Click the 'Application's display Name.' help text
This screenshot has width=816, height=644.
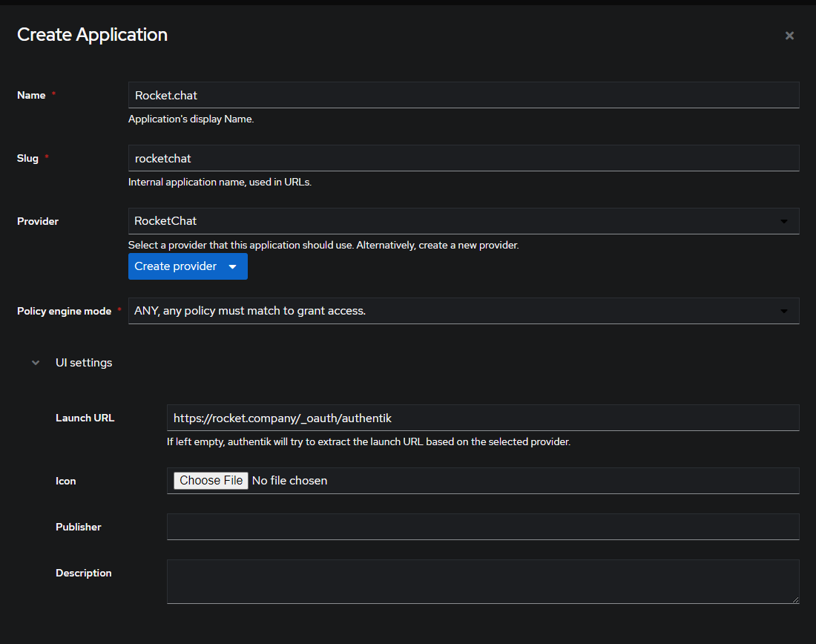click(x=191, y=119)
